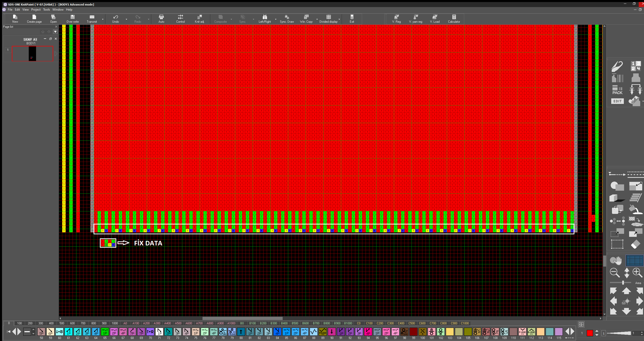Open dropdown arrow next to Undo

tap(126, 19)
